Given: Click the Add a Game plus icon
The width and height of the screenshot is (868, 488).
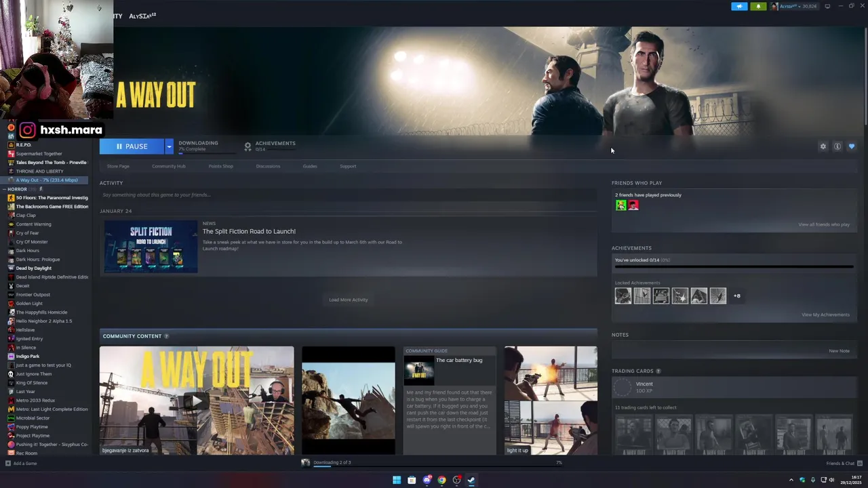Looking at the screenshot, I should [x=8, y=464].
